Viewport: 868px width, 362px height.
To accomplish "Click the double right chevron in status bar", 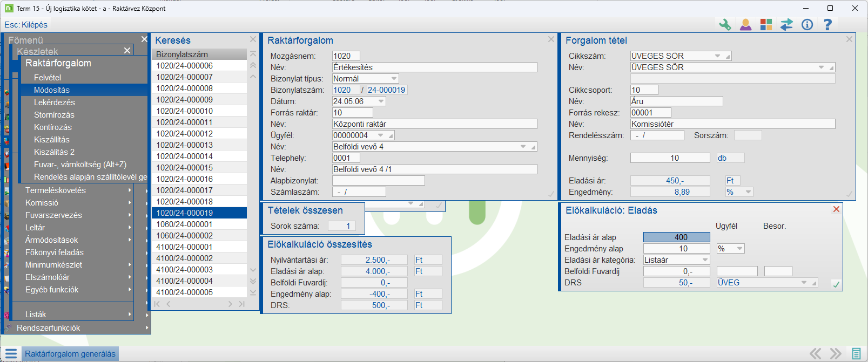I will coord(836,354).
